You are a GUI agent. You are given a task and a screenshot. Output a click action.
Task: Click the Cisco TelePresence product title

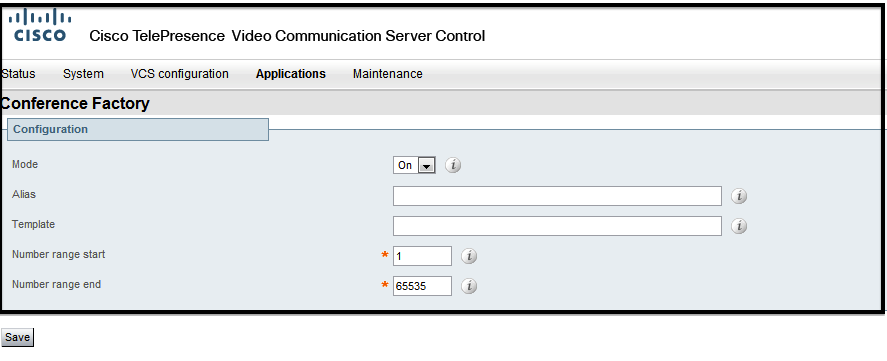point(287,36)
